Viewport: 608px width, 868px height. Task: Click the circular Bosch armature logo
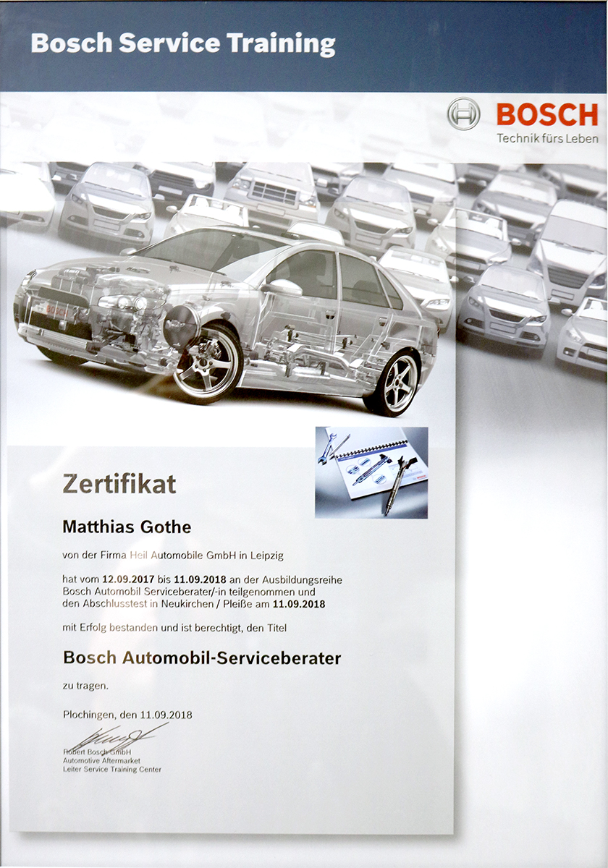click(463, 114)
